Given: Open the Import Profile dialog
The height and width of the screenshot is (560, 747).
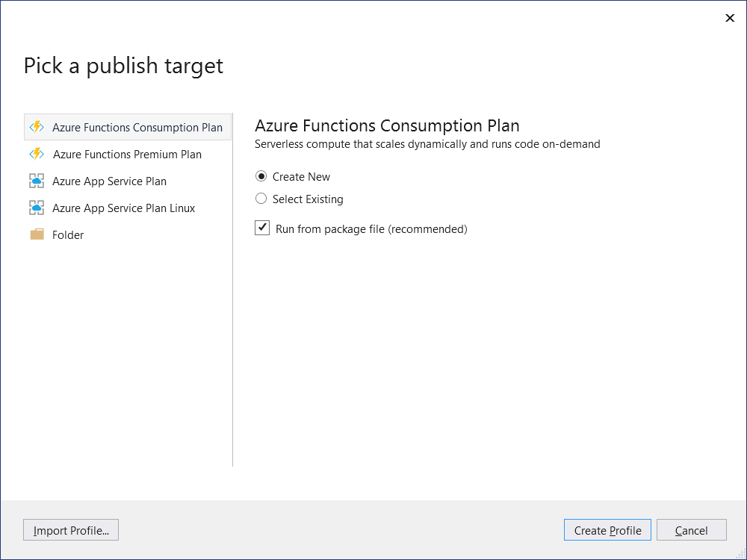Looking at the screenshot, I should pos(71,530).
